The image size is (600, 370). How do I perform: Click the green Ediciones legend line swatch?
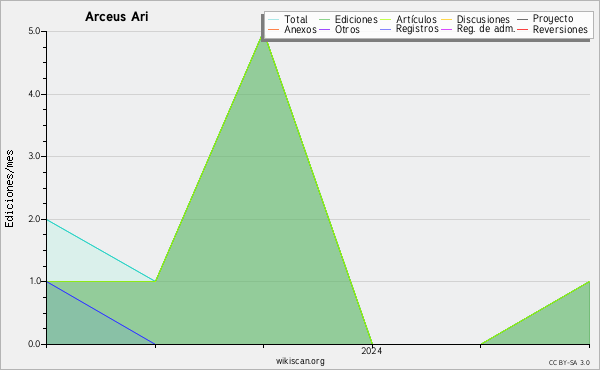pos(324,19)
